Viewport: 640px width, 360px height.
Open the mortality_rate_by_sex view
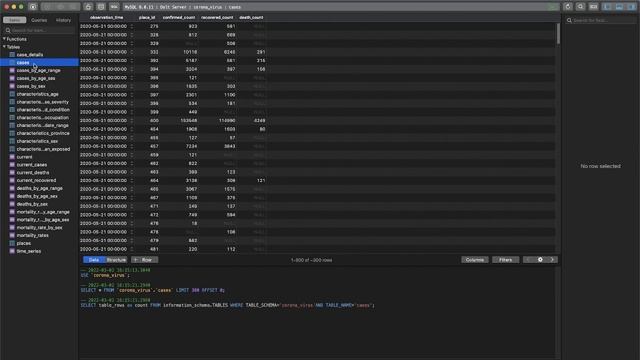point(39,227)
